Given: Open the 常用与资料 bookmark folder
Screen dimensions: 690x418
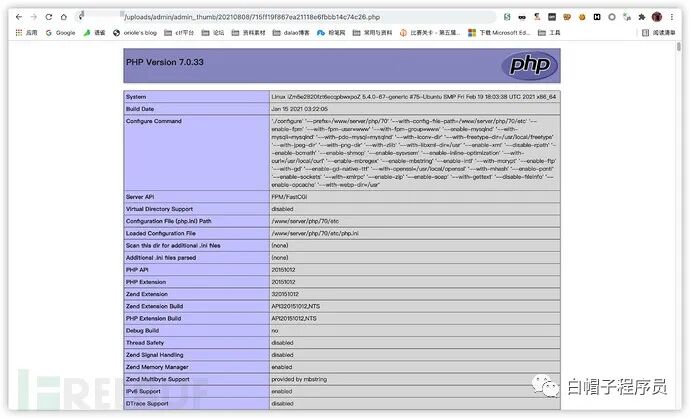Looking at the screenshot, I should [372, 33].
